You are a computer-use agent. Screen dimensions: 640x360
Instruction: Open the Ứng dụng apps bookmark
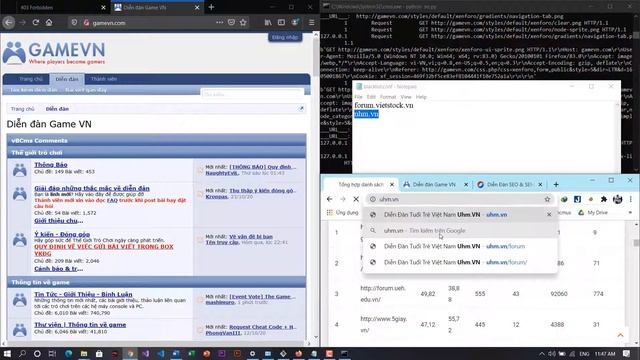(x=342, y=213)
